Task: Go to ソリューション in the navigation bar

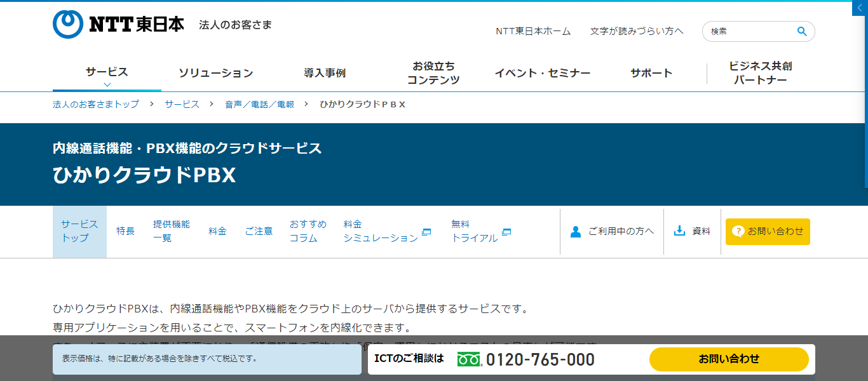Action: click(x=217, y=73)
